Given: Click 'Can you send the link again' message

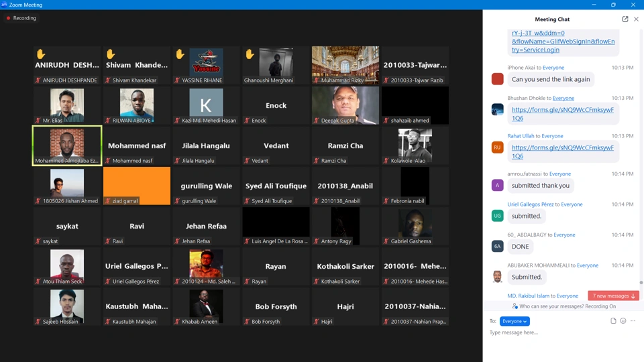Looking at the screenshot, I should pyautogui.click(x=550, y=79).
